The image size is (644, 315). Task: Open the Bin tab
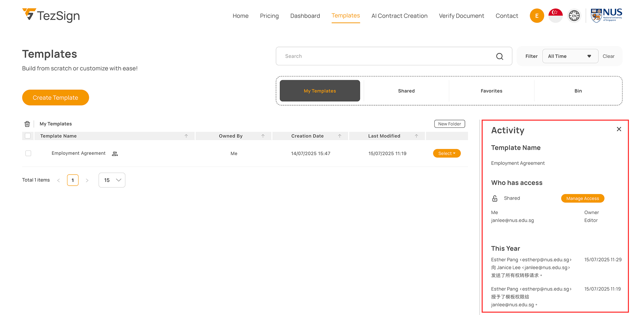[578, 91]
